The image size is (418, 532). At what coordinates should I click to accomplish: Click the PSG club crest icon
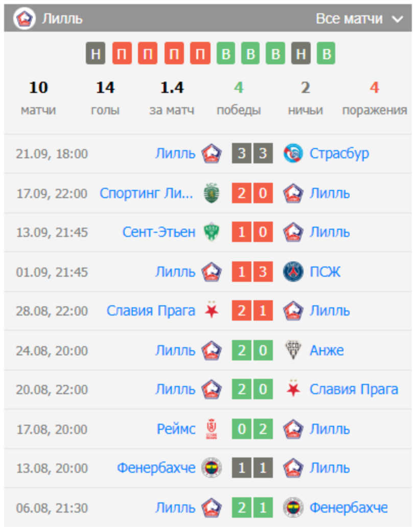[x=293, y=272]
